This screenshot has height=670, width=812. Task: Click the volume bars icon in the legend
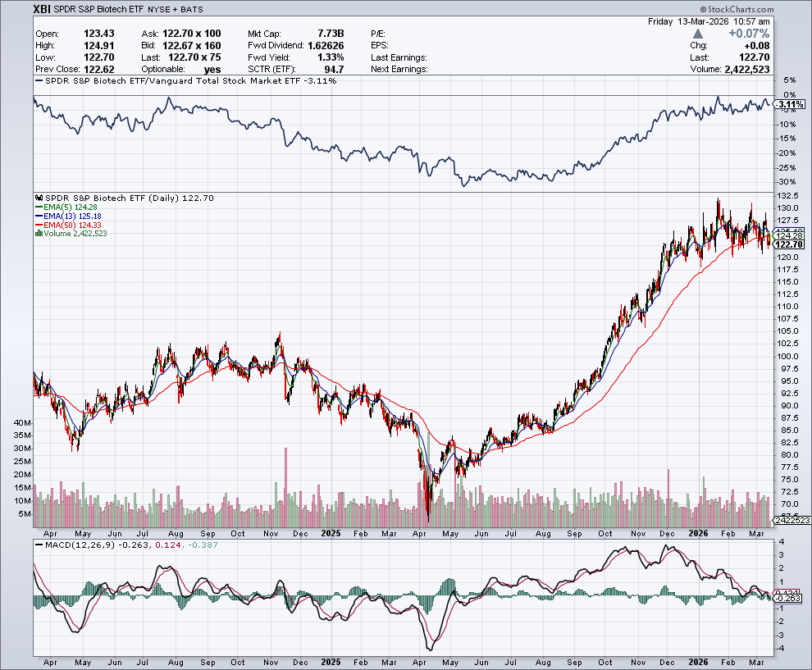(39, 234)
